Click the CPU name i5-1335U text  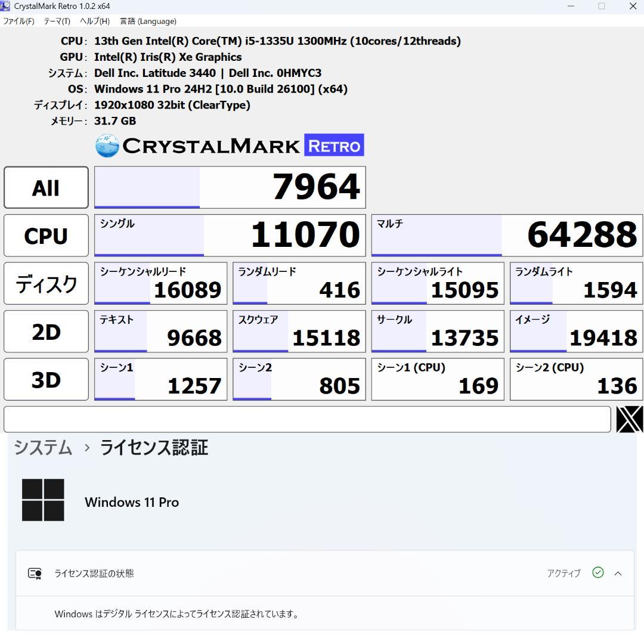[277, 41]
